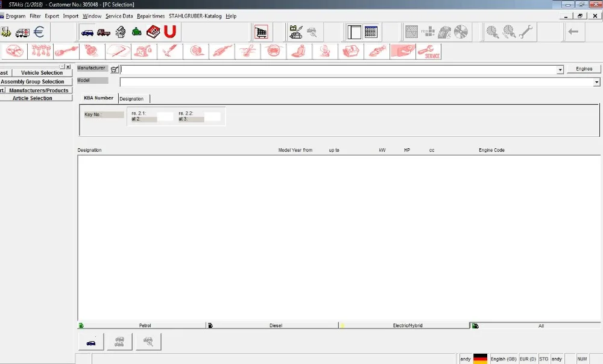This screenshot has width=603, height=364.
Task: Open the Manufacturers/Products button
Action: coord(39,90)
